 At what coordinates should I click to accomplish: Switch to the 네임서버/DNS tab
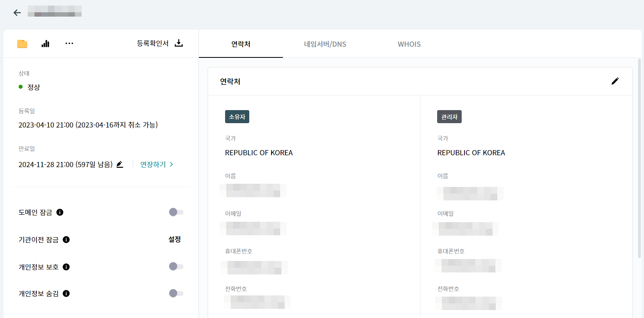[x=325, y=44]
